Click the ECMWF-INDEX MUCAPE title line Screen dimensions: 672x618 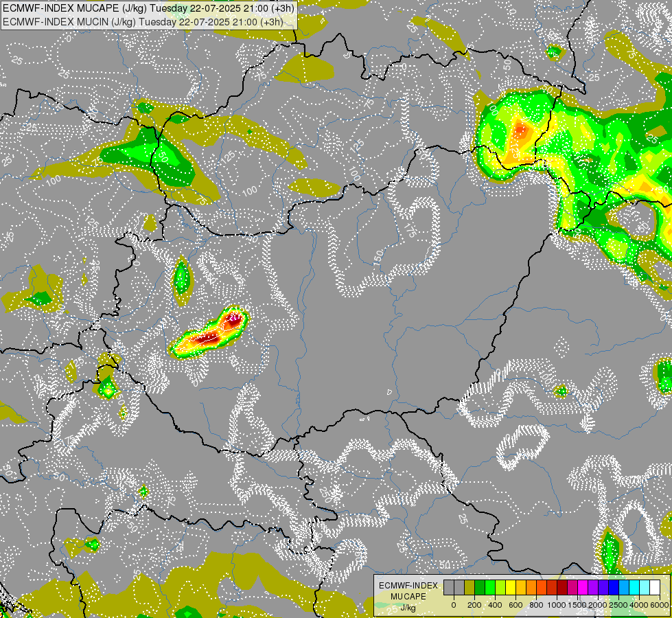click(149, 8)
